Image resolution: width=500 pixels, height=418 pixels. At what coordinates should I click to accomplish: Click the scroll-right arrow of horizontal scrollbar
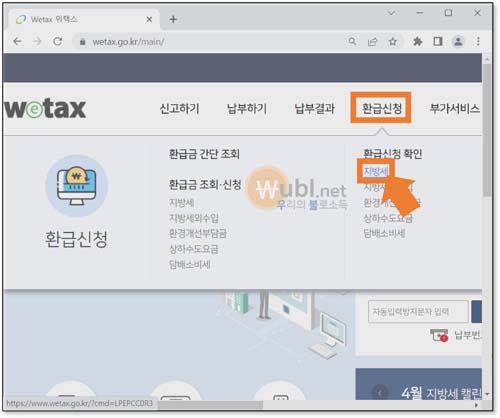click(x=476, y=405)
